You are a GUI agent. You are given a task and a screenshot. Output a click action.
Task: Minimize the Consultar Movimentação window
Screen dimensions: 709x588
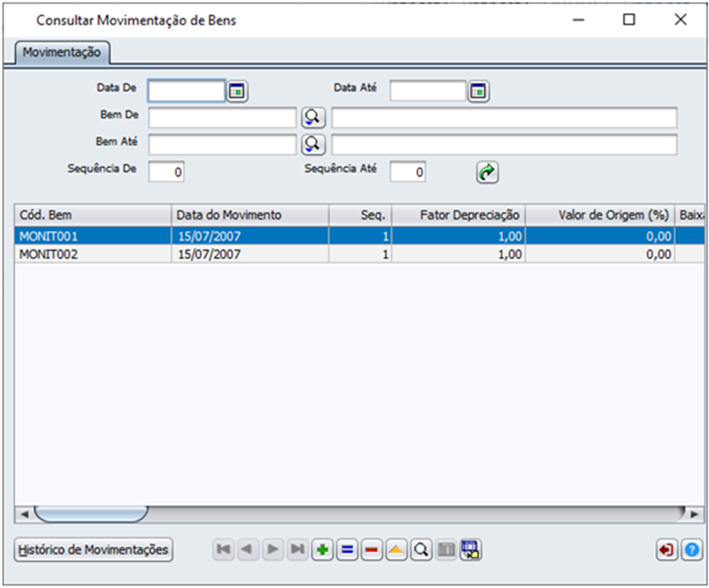pyautogui.click(x=579, y=19)
